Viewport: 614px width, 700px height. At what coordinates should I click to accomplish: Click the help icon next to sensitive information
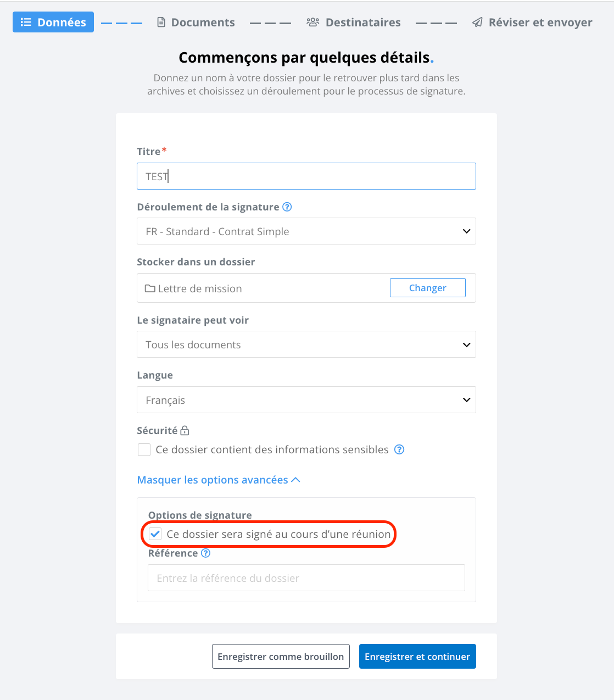[x=399, y=449]
